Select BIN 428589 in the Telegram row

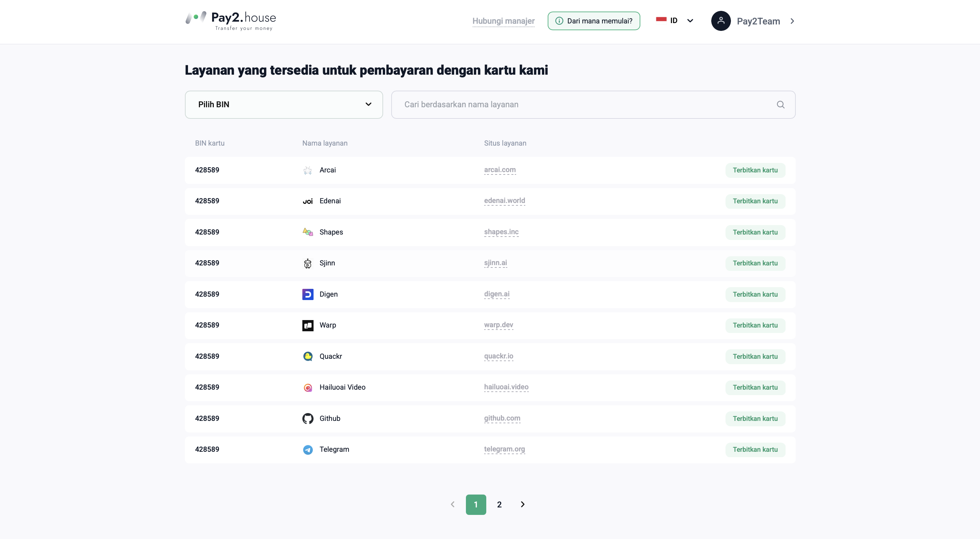[x=207, y=449]
